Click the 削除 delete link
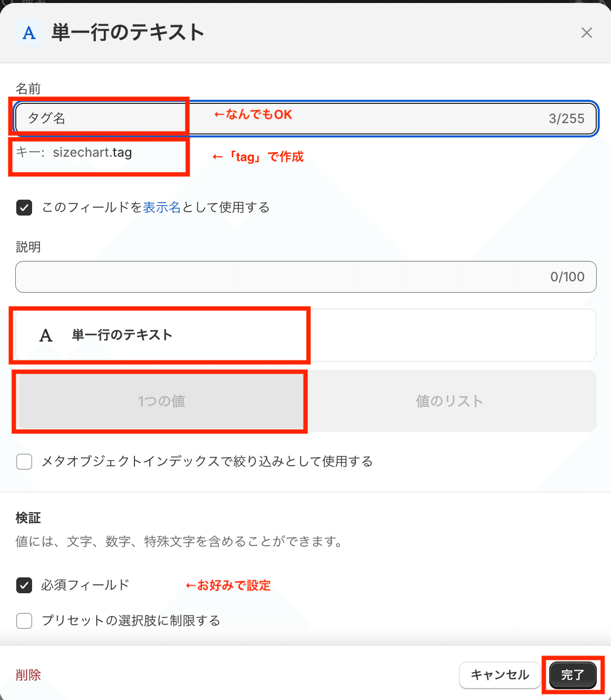 (29, 675)
